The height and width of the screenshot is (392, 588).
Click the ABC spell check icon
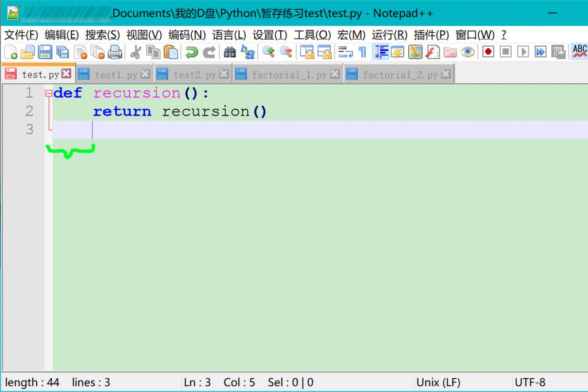[579, 52]
